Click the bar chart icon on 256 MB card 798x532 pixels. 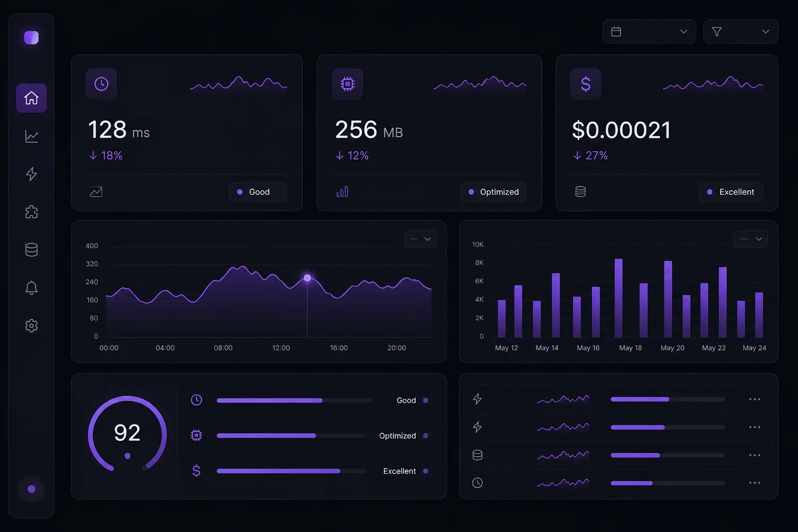[342, 192]
